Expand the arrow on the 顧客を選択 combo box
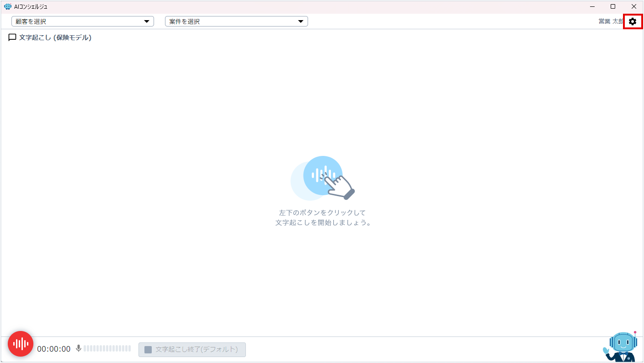 (x=147, y=21)
